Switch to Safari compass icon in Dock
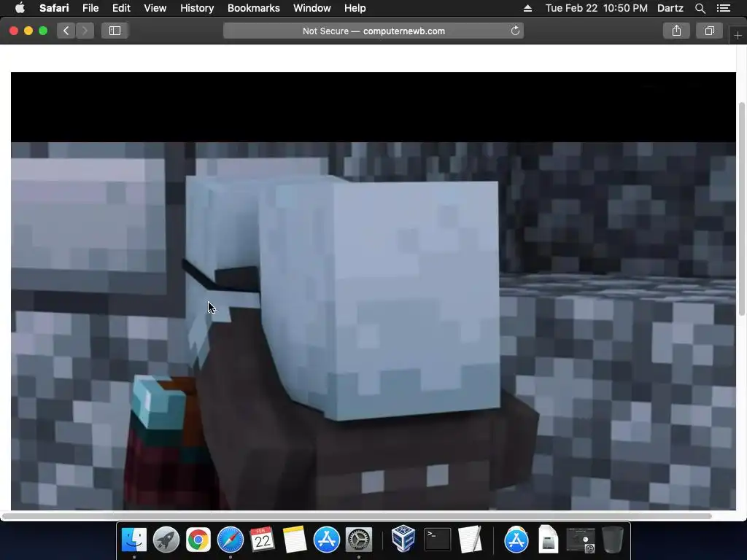The image size is (747, 560). pos(230,540)
